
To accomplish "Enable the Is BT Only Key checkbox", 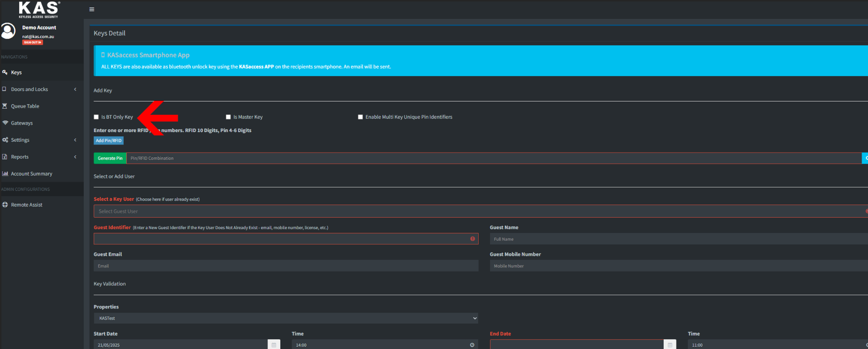I will click(96, 117).
